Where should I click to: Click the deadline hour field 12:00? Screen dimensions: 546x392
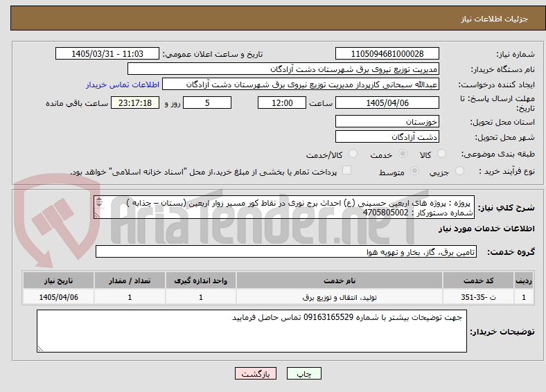tap(282, 103)
